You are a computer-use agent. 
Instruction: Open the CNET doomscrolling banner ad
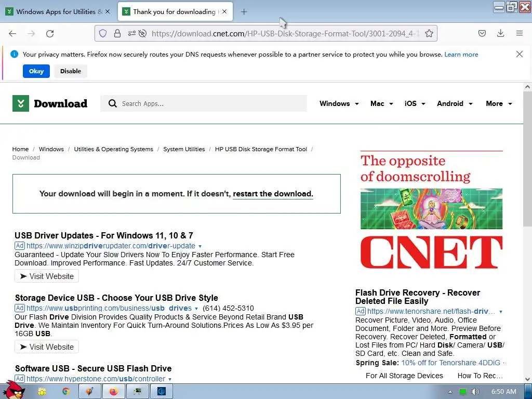tap(431, 210)
